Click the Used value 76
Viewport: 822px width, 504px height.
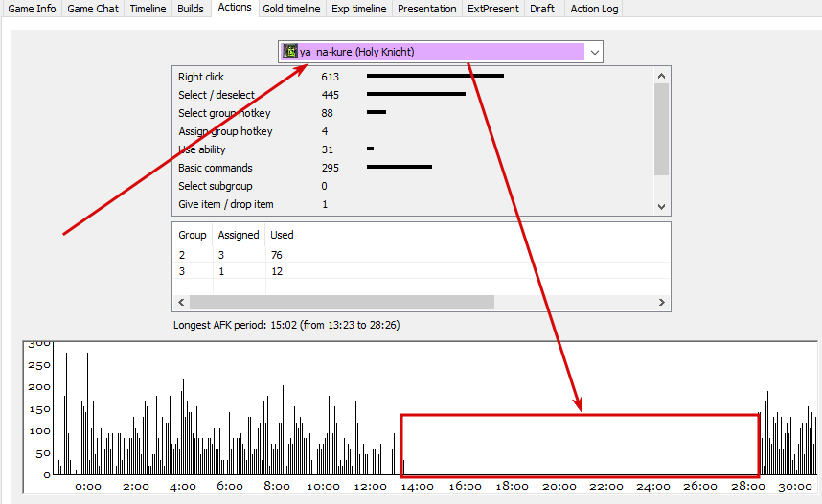[x=277, y=255]
